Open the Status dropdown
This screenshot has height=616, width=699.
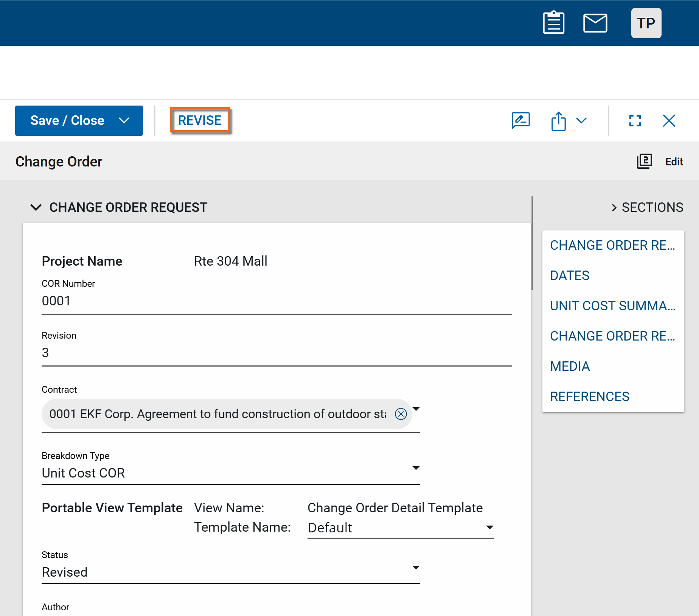tap(416, 568)
